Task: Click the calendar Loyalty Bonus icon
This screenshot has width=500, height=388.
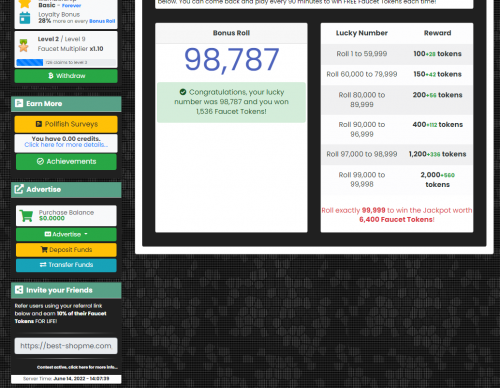Action: point(25,18)
